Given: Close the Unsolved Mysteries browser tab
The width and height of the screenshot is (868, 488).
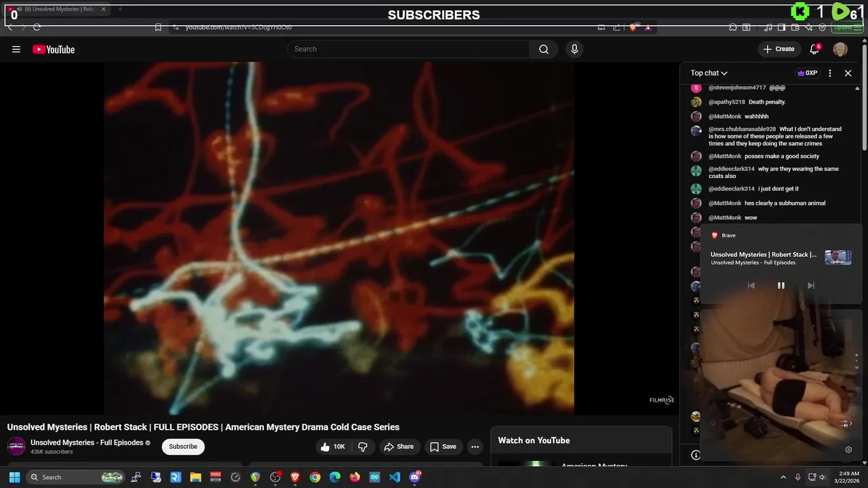Looking at the screenshot, I should tap(103, 9).
